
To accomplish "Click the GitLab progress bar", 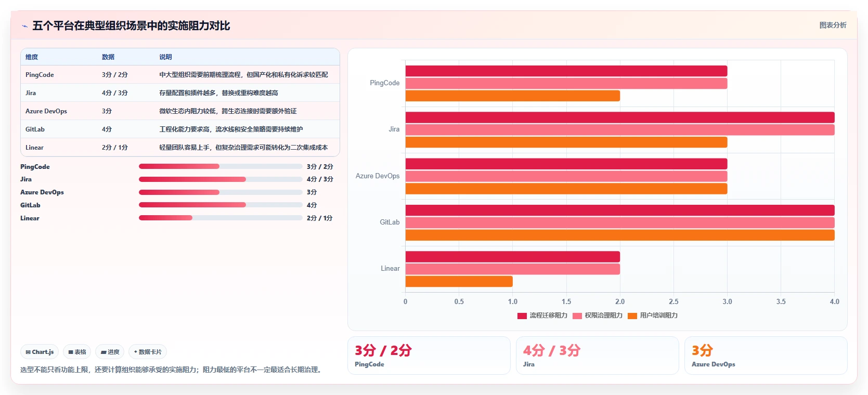I will [221, 205].
